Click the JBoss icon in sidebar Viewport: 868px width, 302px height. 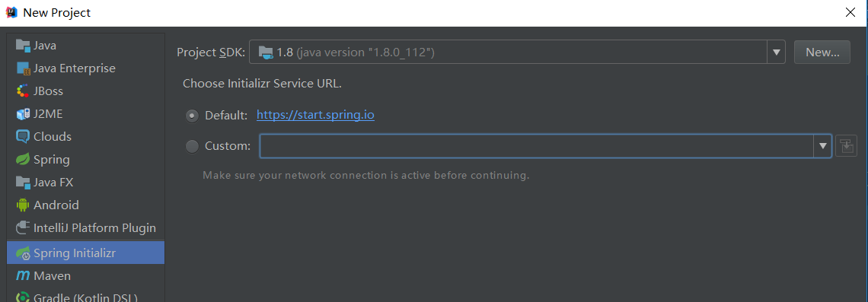click(23, 91)
